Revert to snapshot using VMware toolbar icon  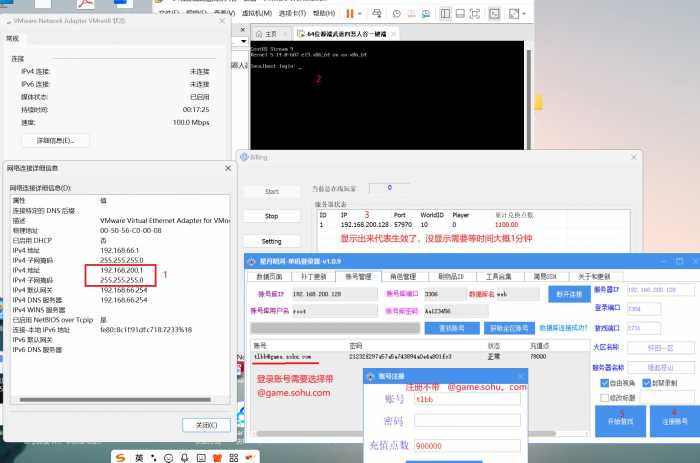click(411, 14)
